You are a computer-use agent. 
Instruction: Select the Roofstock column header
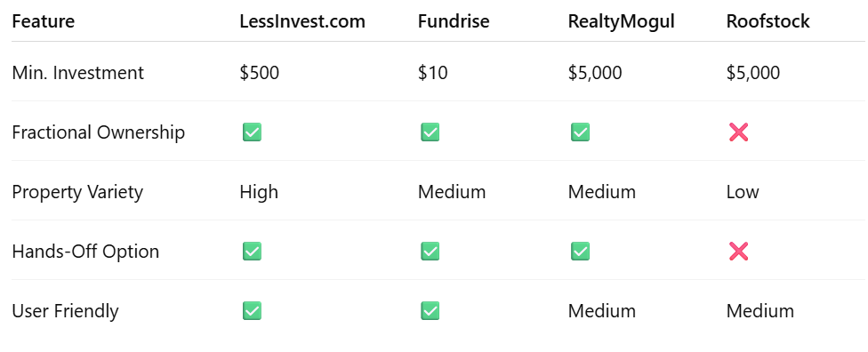coord(768,21)
